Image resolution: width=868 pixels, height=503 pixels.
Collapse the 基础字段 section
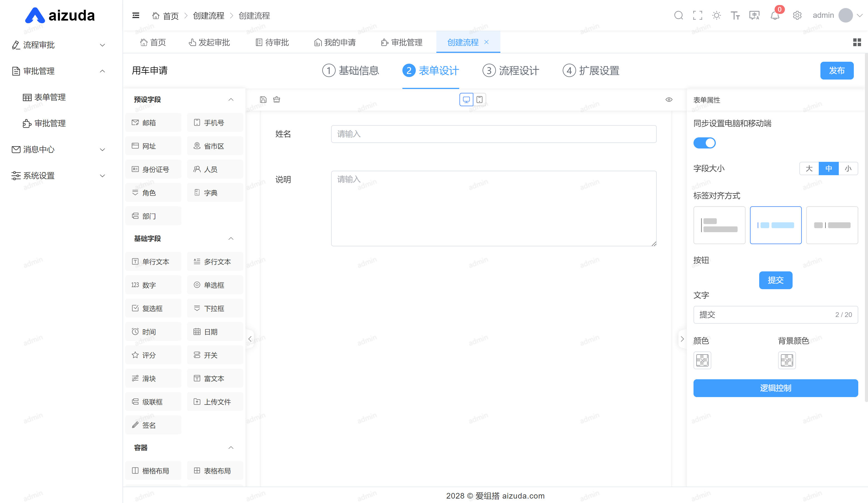[231, 238]
